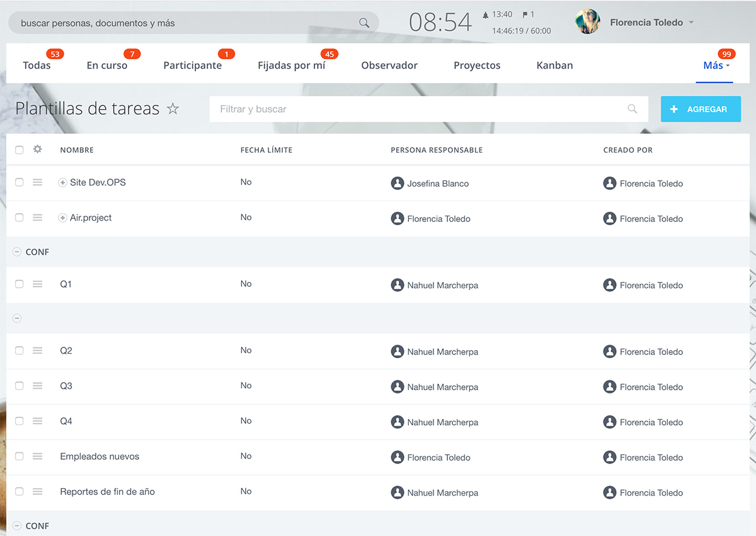Expand subtasks of Site Dev.OPS
The height and width of the screenshot is (536, 756).
[x=62, y=183]
